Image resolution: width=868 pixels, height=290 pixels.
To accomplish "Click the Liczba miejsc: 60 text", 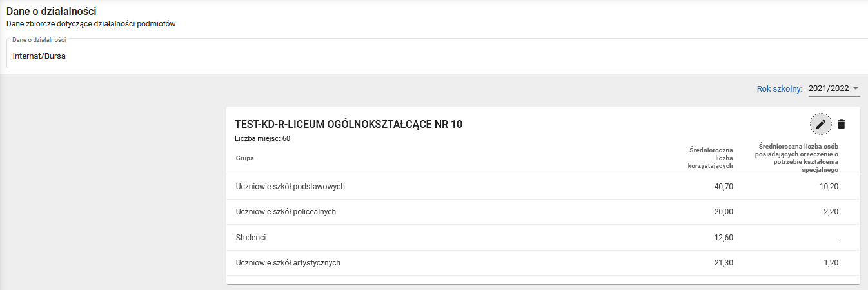I will tap(262, 138).
